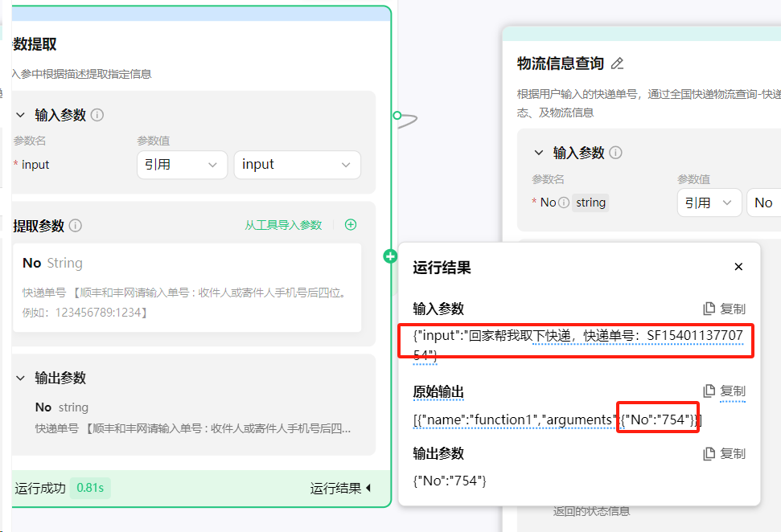Click info icon beside left 输入参数 heading
The height and width of the screenshot is (532, 781).
97,115
